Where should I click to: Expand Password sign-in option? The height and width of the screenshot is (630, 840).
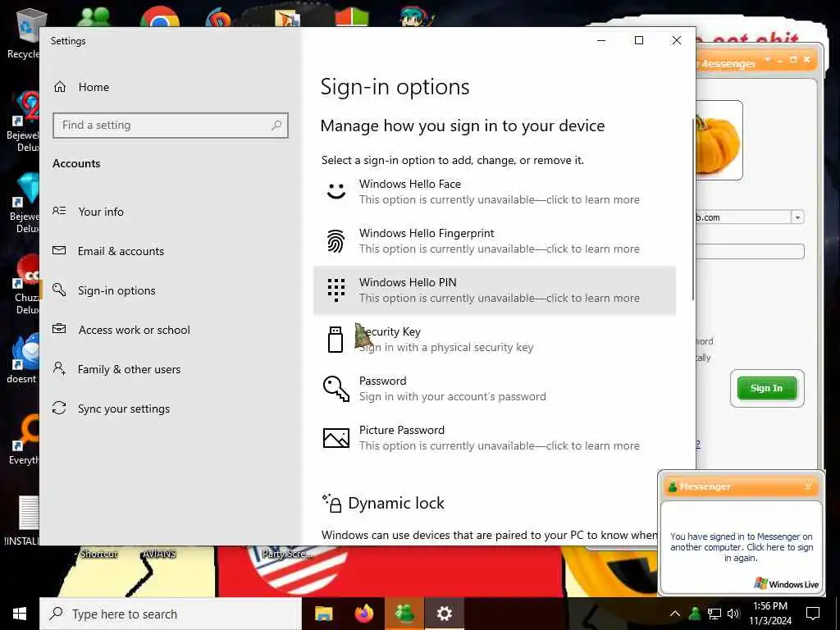tap(495, 389)
